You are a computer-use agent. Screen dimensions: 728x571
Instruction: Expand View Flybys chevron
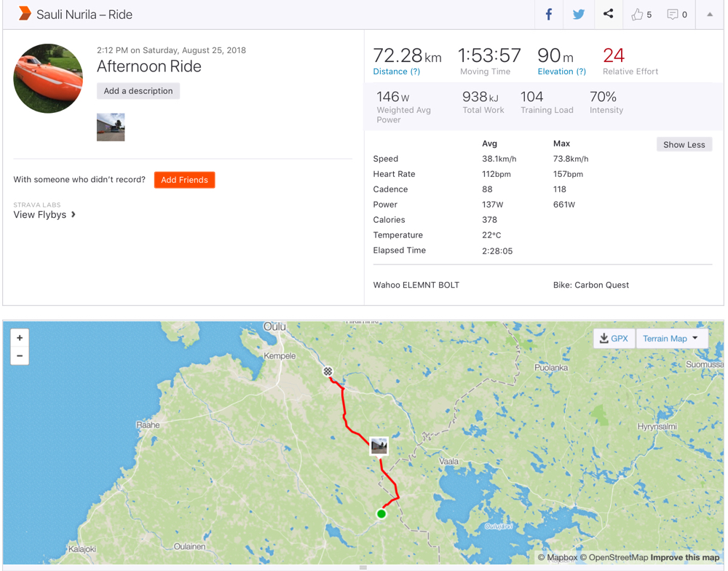(74, 215)
